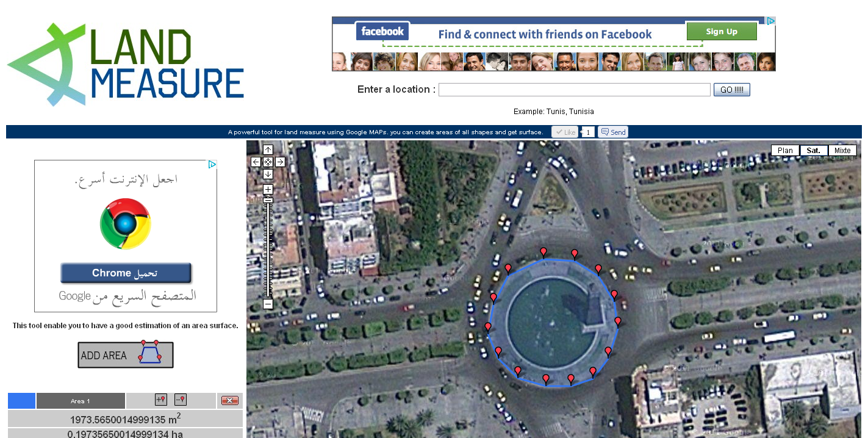Click the zoom slider handle
The height and width of the screenshot is (438, 868).
click(x=268, y=200)
